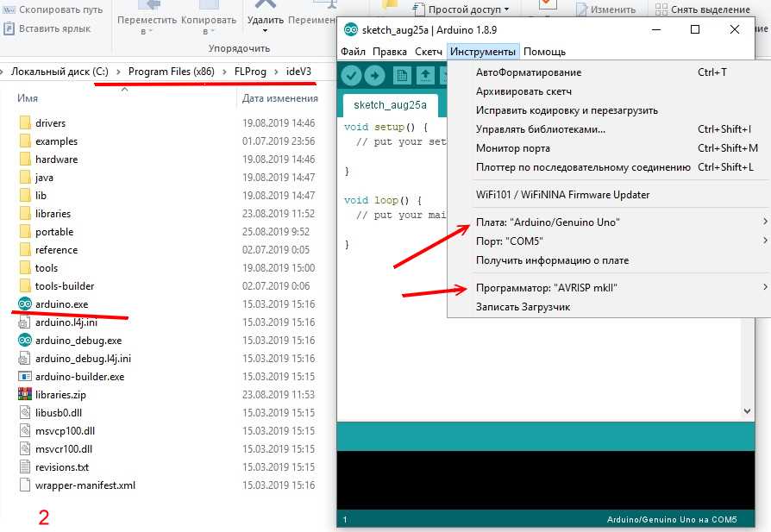Click the examples folder icon
Screen dimensions: 771x532
[x=25, y=141]
